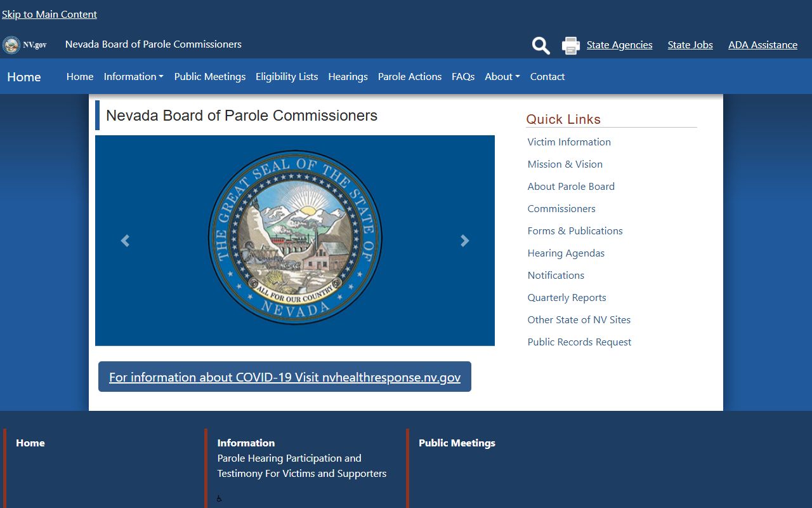Open Victim Information quick link

(569, 142)
